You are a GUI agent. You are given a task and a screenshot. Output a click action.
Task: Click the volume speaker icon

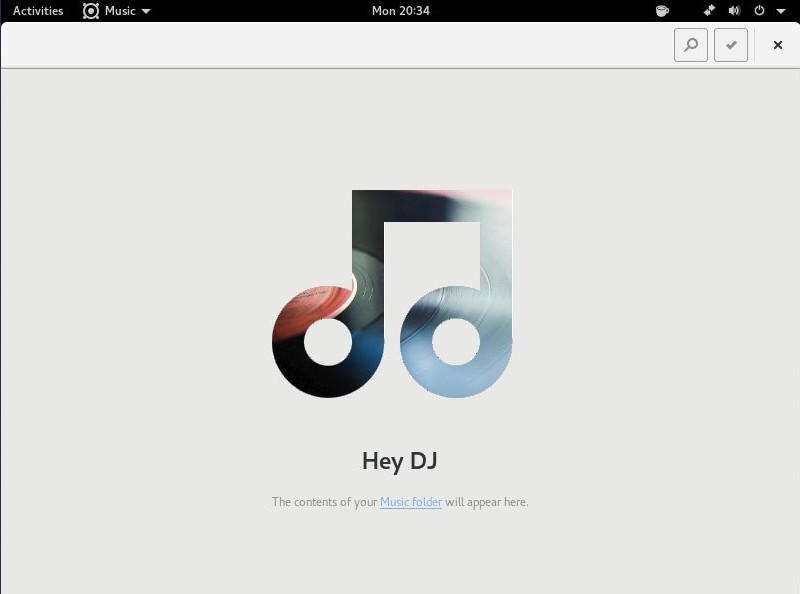[735, 11]
